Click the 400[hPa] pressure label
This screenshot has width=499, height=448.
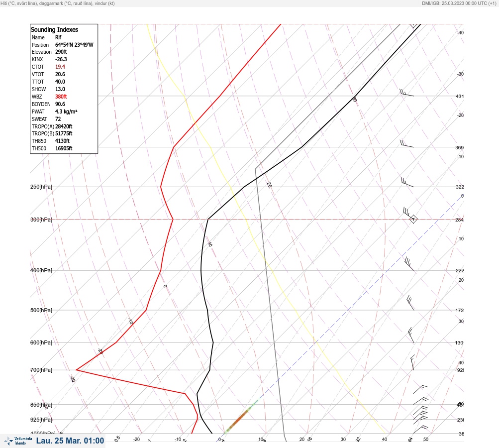[41, 270]
